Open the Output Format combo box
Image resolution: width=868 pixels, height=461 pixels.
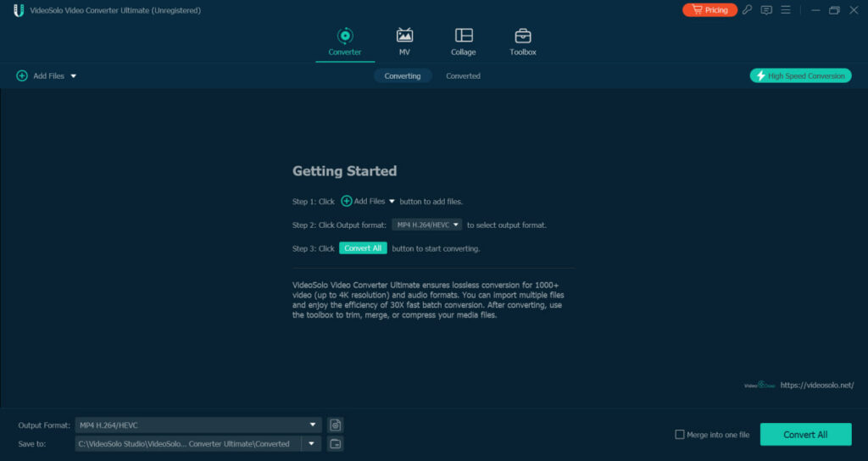[x=198, y=425]
